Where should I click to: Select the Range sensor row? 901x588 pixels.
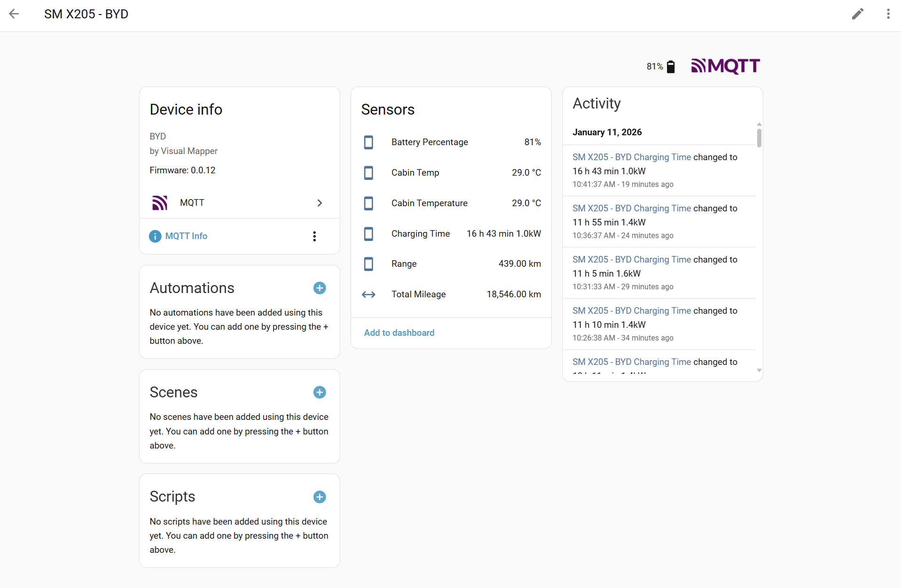(x=451, y=263)
